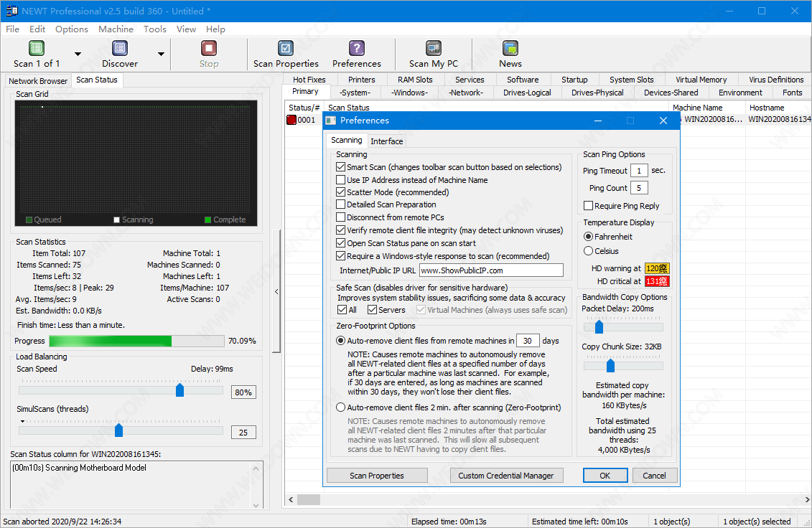Toggle Scatter Mode checkbox
812x528 pixels.
[341, 192]
